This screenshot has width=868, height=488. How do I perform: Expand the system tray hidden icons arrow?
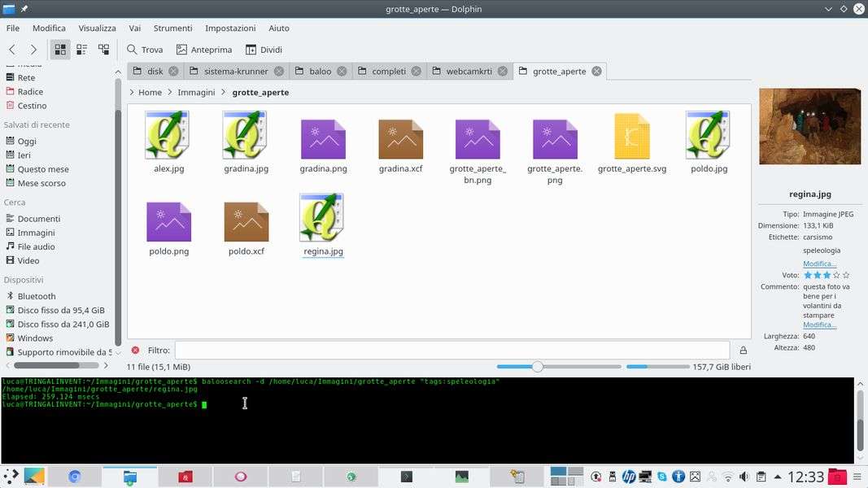[776, 477]
